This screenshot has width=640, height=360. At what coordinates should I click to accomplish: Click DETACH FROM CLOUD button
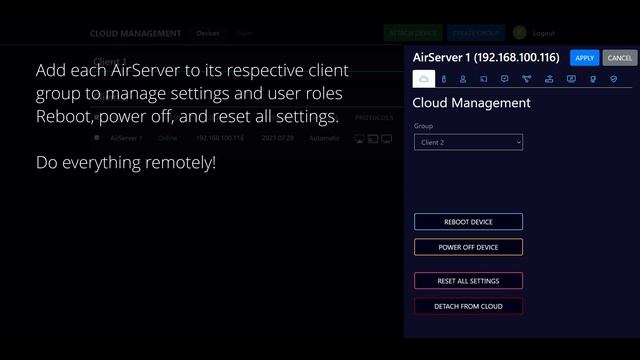(468, 306)
